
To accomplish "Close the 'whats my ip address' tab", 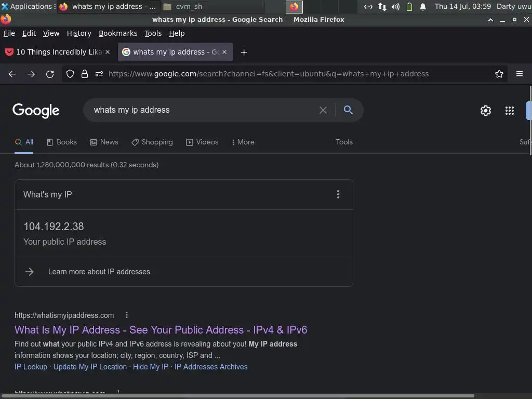I will click(224, 52).
